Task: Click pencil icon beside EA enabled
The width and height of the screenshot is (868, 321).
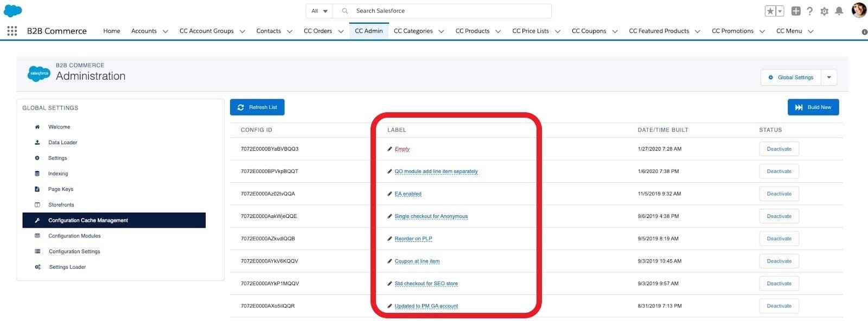Action: tap(390, 194)
